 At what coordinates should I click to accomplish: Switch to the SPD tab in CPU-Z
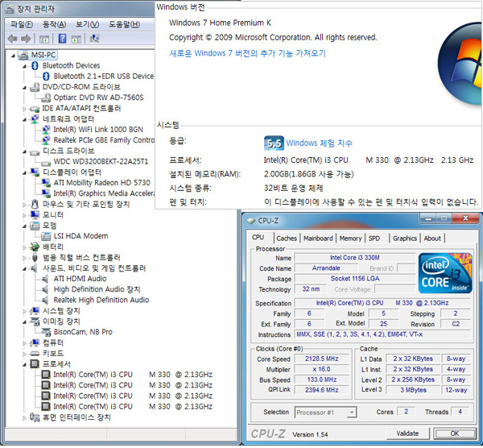[374, 239]
